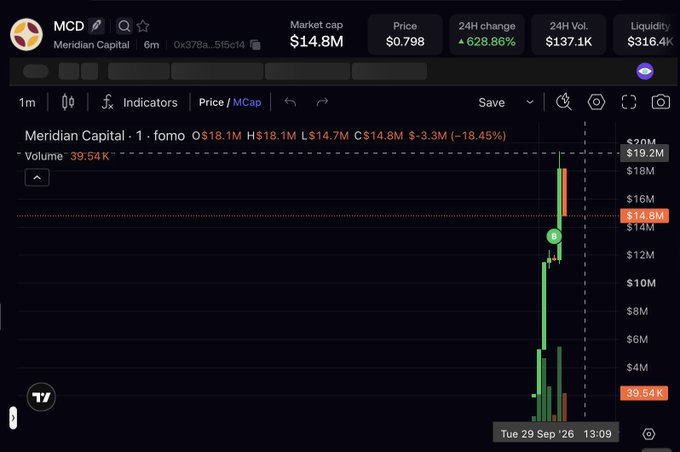Image resolution: width=680 pixels, height=452 pixels.
Task: Undo the last chart action
Action: 290,102
